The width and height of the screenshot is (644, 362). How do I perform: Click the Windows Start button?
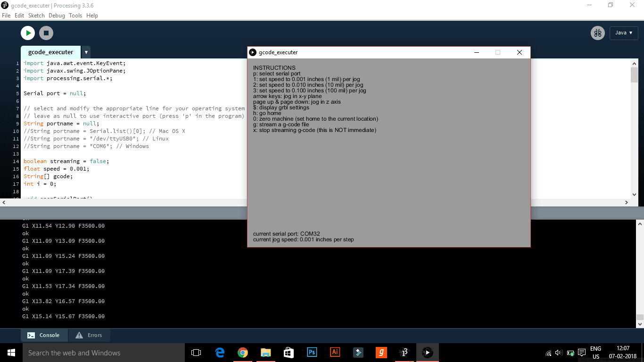click(11, 353)
